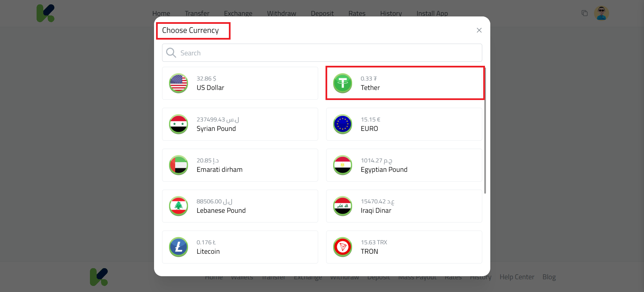The width and height of the screenshot is (644, 292).
Task: Click the 1014.27 balance value
Action: tap(377, 160)
